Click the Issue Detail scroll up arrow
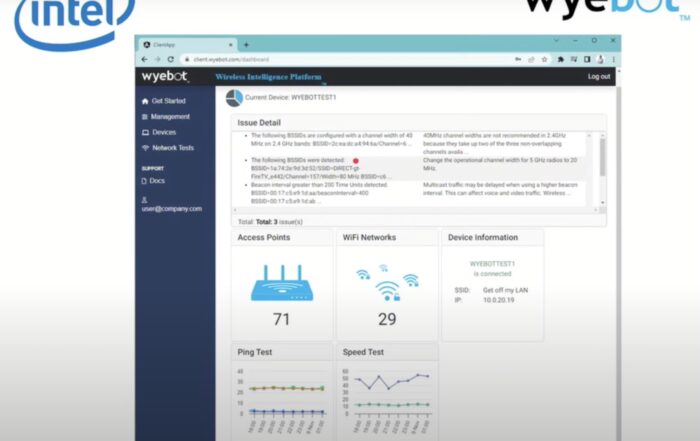700x441 pixels. (602, 135)
